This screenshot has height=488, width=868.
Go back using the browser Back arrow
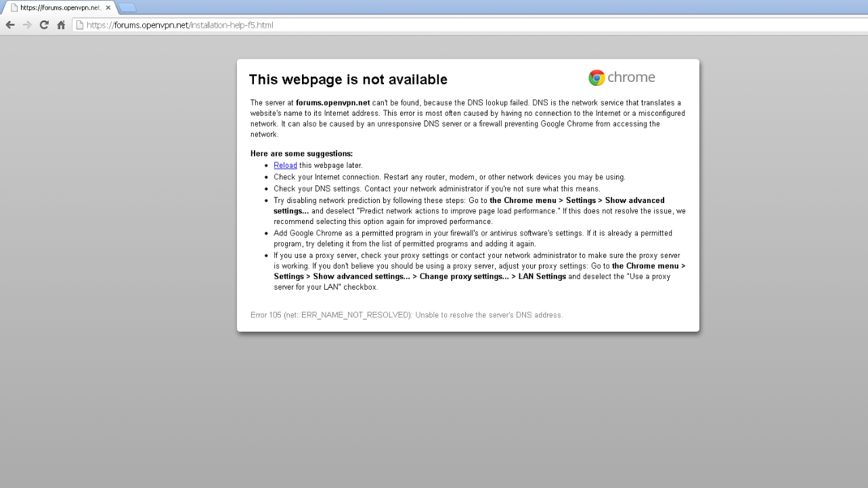(10, 25)
